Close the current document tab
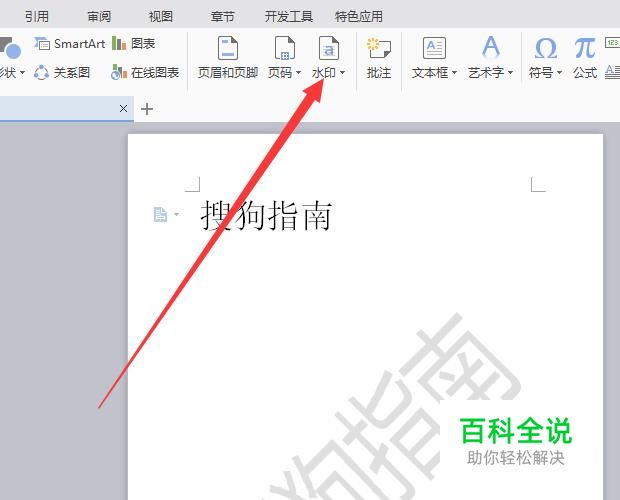Viewport: 620px width, 500px height. tap(123, 108)
